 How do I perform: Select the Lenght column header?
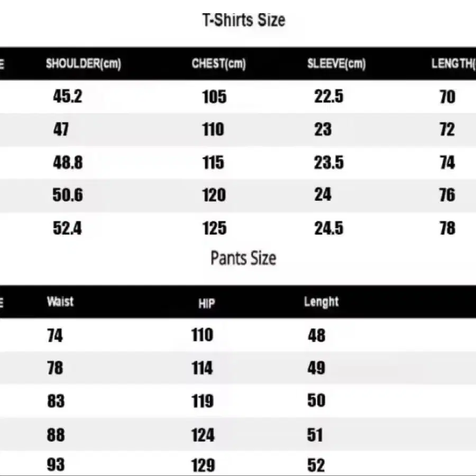click(321, 302)
